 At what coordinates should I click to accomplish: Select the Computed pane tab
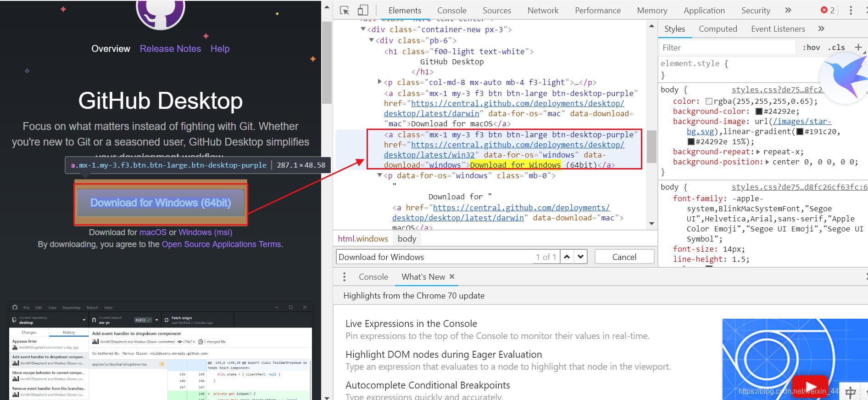[718, 28]
